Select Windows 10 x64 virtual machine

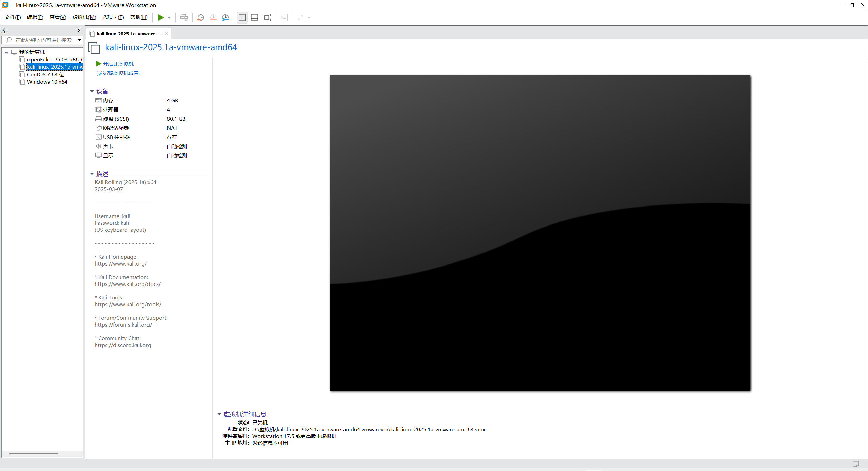tap(47, 82)
